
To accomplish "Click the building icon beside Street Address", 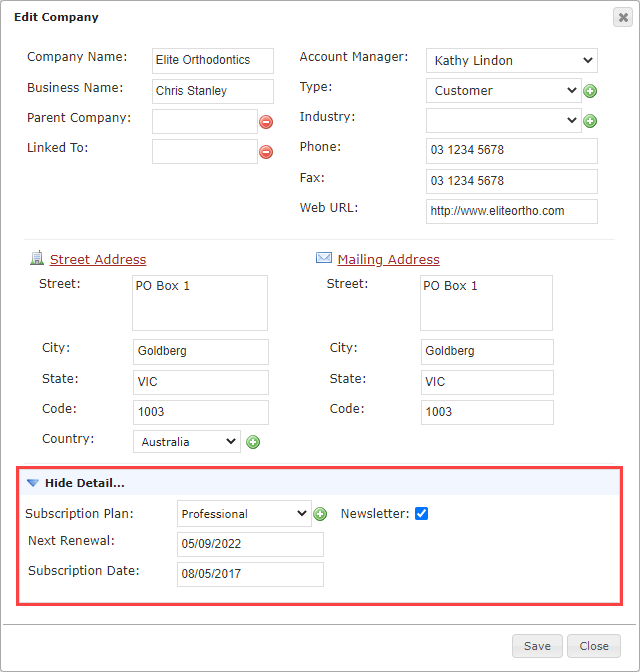I will (x=37, y=258).
